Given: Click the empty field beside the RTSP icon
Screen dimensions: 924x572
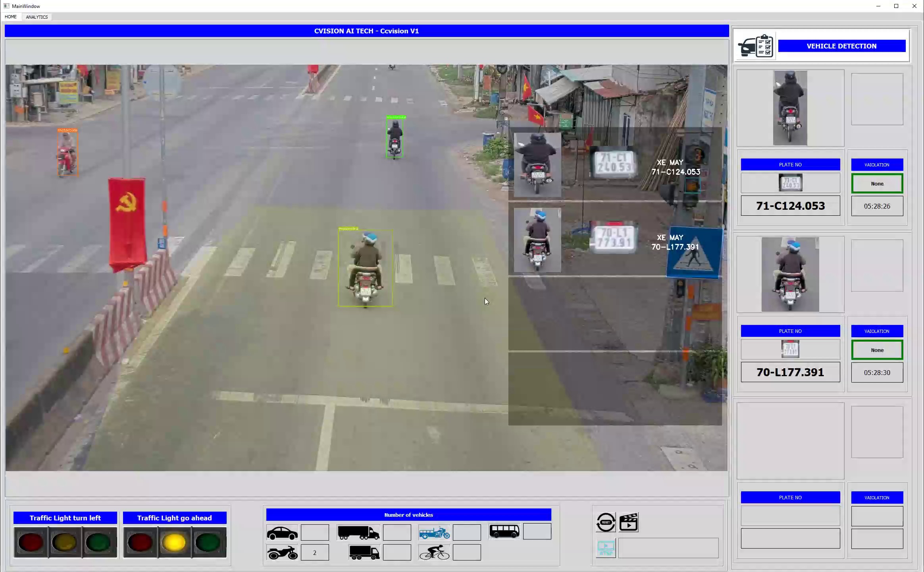Looking at the screenshot, I should (668, 548).
